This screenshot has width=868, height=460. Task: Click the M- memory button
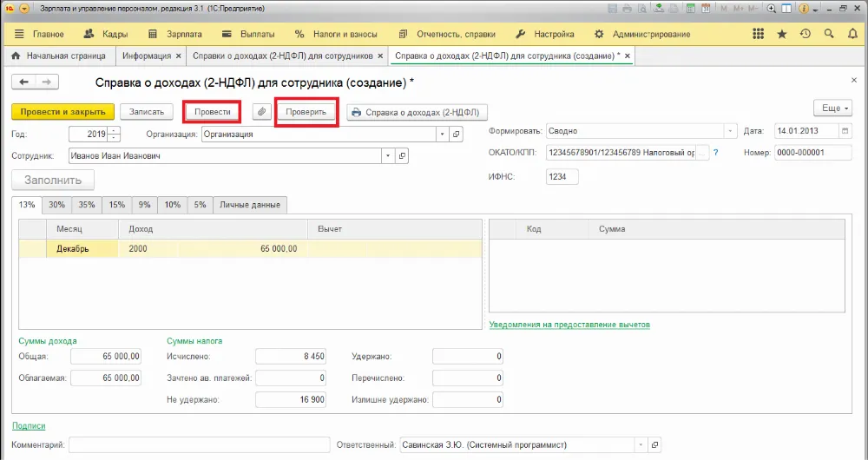(753, 9)
